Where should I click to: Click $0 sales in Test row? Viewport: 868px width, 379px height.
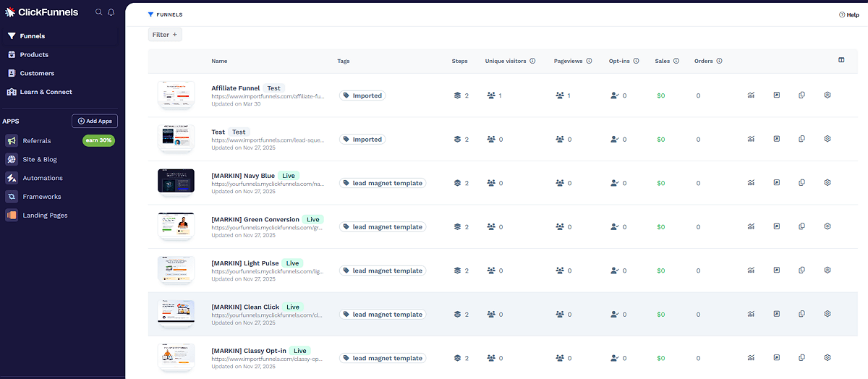(660, 140)
